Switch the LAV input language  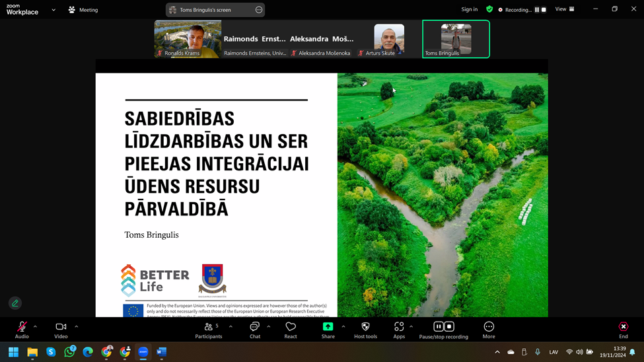pos(554,352)
